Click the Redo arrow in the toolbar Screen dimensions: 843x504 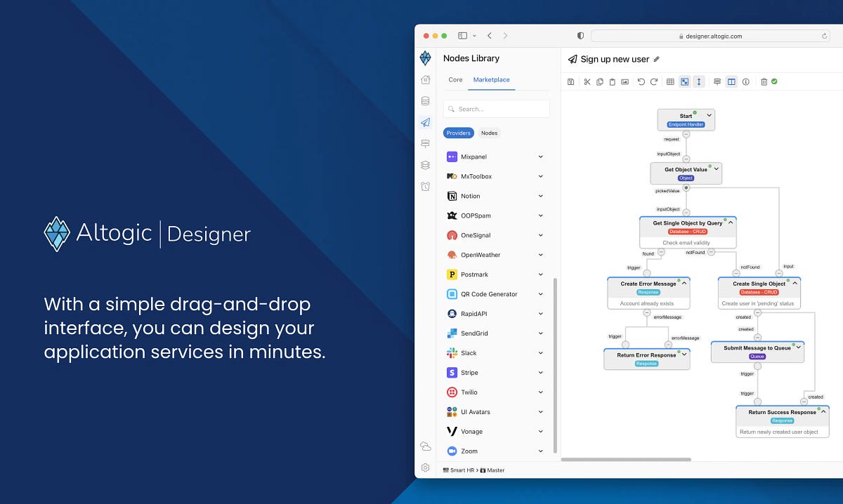tap(654, 81)
